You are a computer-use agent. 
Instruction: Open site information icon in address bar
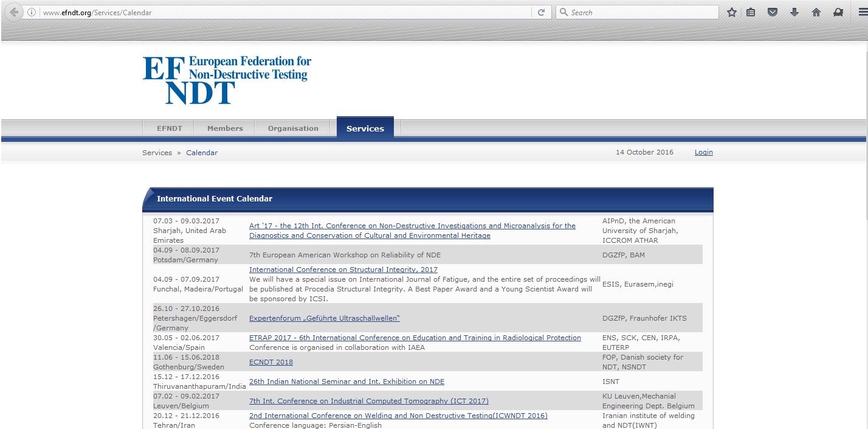pos(32,12)
